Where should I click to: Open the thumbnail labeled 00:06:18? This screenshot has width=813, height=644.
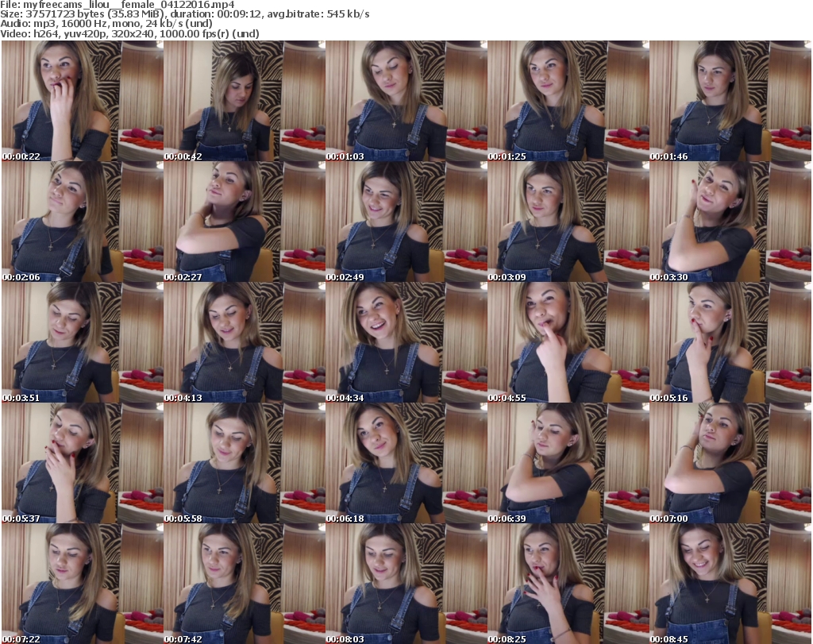[x=406, y=464]
